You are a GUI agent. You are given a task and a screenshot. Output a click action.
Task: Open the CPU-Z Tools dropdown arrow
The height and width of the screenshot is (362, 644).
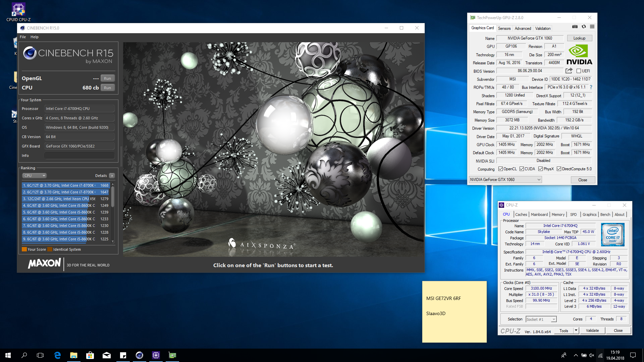[x=576, y=330]
